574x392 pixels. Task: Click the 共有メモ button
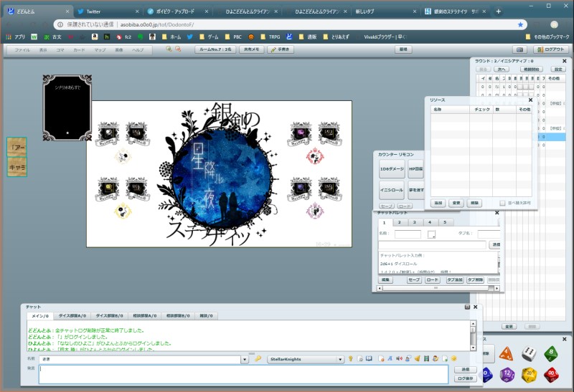[252, 49]
